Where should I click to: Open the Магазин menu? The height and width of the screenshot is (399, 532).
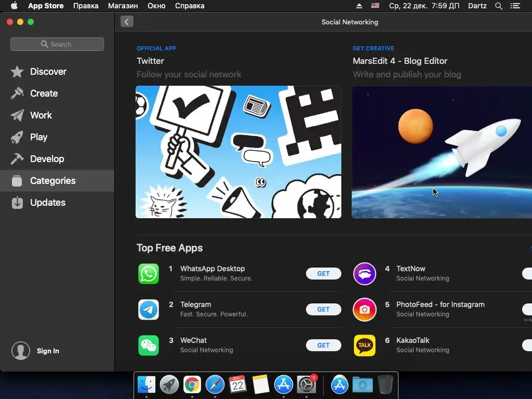[123, 6]
